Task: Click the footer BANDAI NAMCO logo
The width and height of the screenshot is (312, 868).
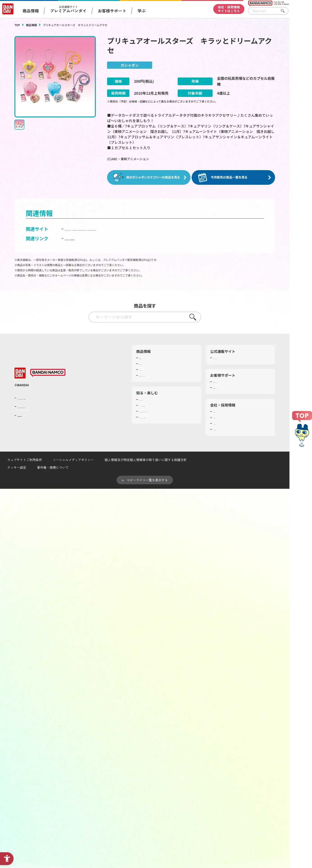Action: point(48,372)
